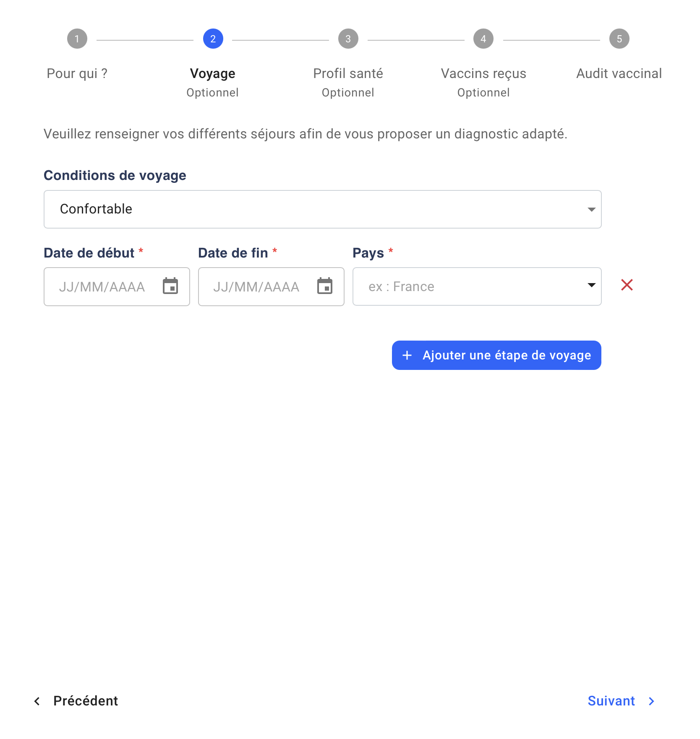This screenshot has height=739, width=700.
Task: Jump to the Vaccins reçus step
Action: (x=483, y=73)
